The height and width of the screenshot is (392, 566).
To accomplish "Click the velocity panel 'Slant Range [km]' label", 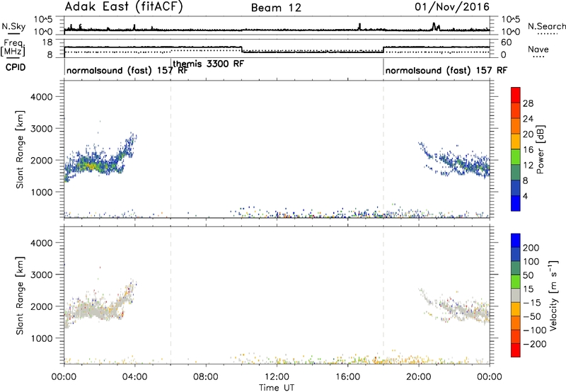I will click(20, 296).
